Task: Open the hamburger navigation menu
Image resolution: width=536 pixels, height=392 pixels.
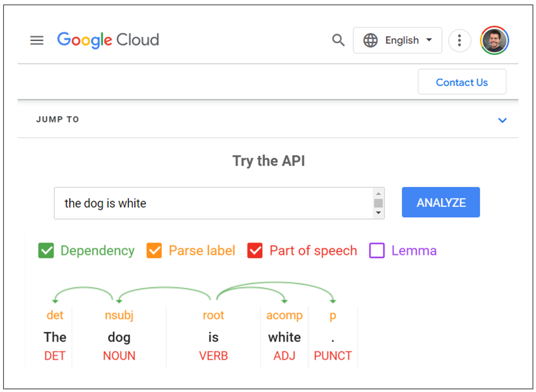Action: [x=37, y=41]
